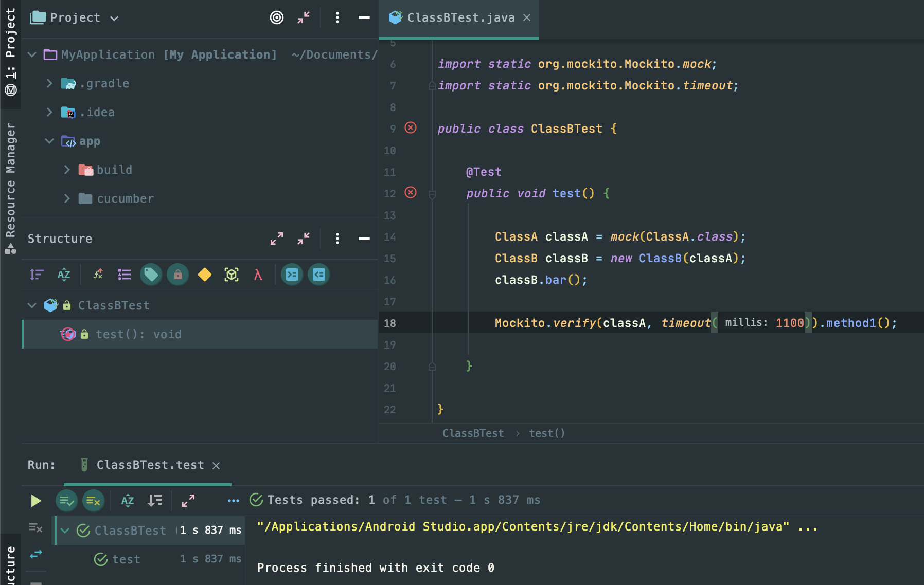Toggle alphabetical sort in Structure

(64, 275)
